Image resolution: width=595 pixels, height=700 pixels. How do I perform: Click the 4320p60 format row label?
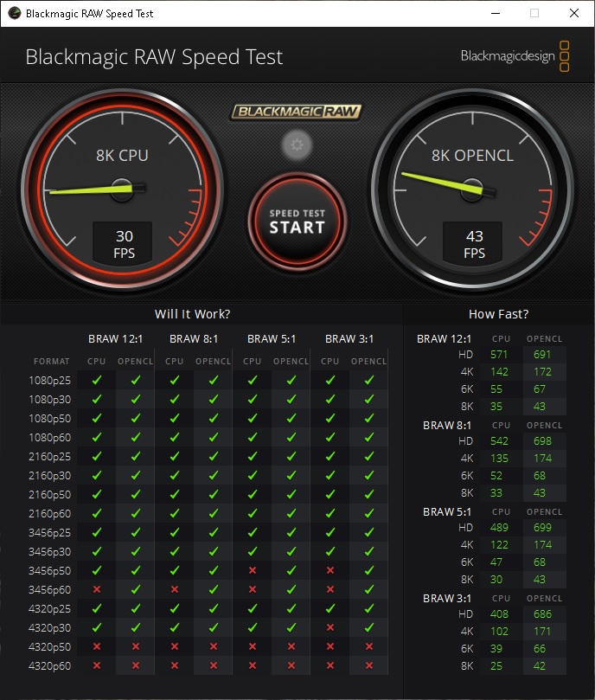pyautogui.click(x=49, y=666)
